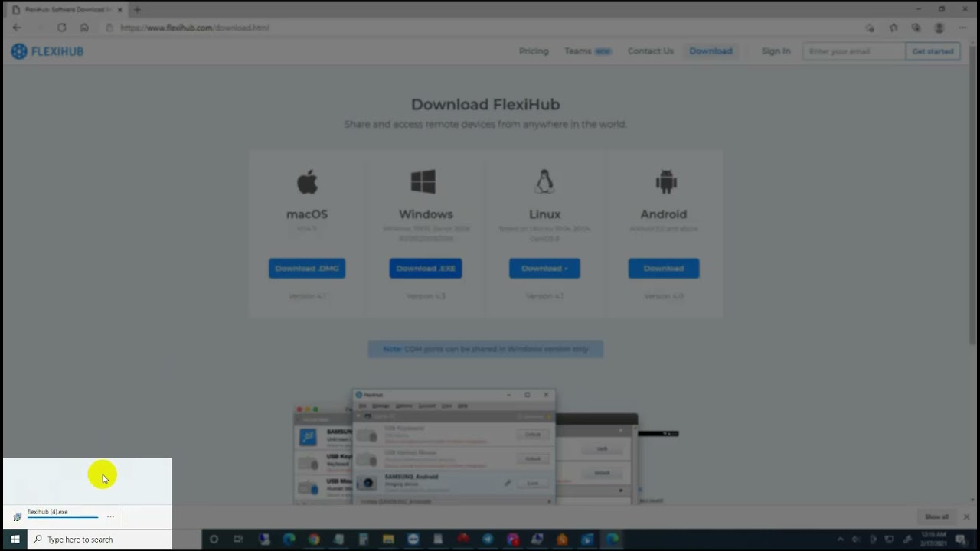Click the flexihub download progress bar
This screenshot has width=980, height=551.
click(63, 518)
